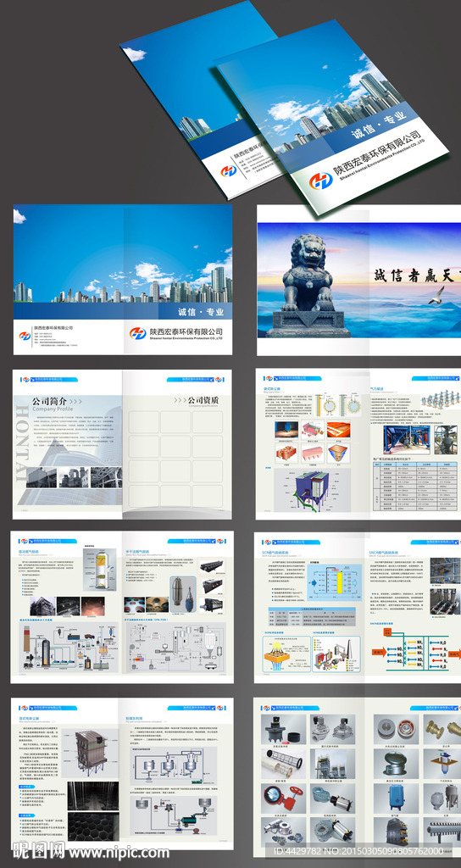Click the tilted front cover mockup
The width and height of the screenshot is (461, 868).
332,116
